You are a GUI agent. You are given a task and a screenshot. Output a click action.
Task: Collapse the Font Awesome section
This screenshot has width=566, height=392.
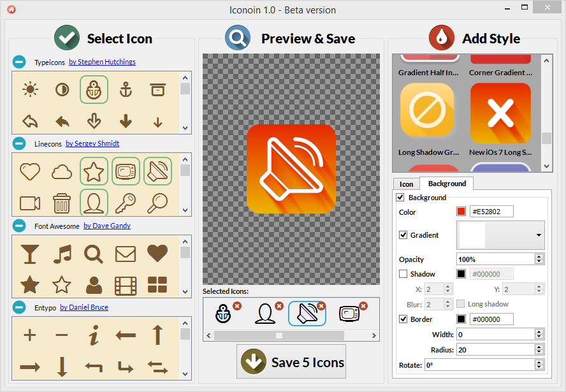[x=19, y=226]
